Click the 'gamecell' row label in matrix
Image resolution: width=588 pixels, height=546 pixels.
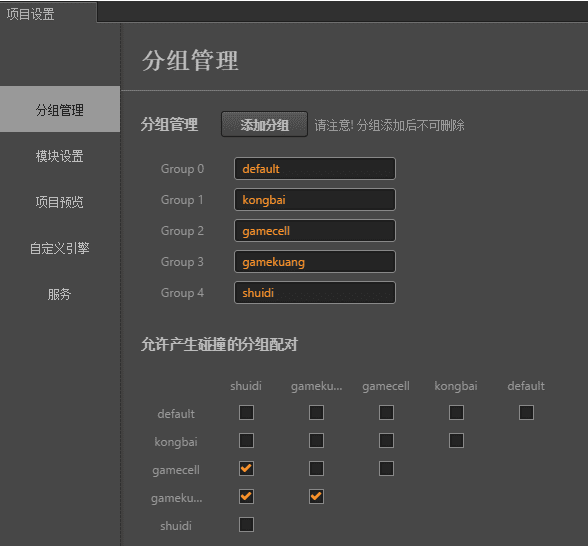point(176,470)
